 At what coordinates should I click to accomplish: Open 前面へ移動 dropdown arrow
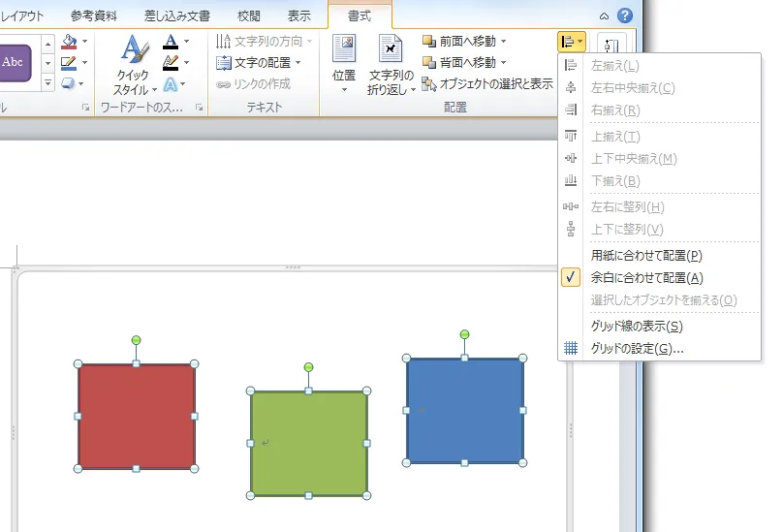503,41
